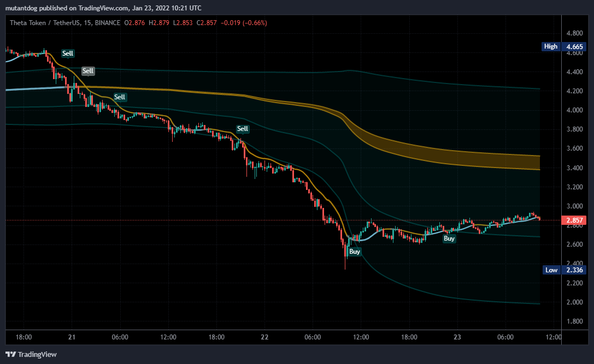Click the gray Sell label near 4.400

88,71
